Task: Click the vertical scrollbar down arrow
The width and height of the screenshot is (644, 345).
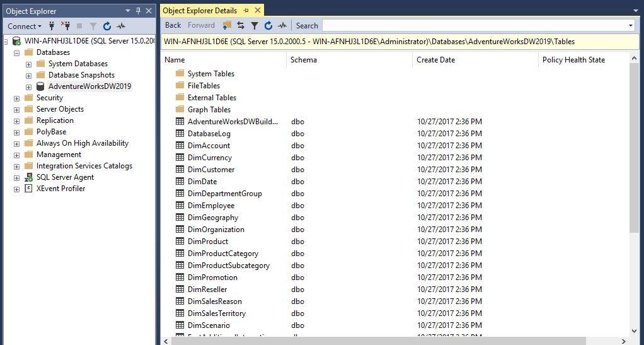Action: (634, 331)
